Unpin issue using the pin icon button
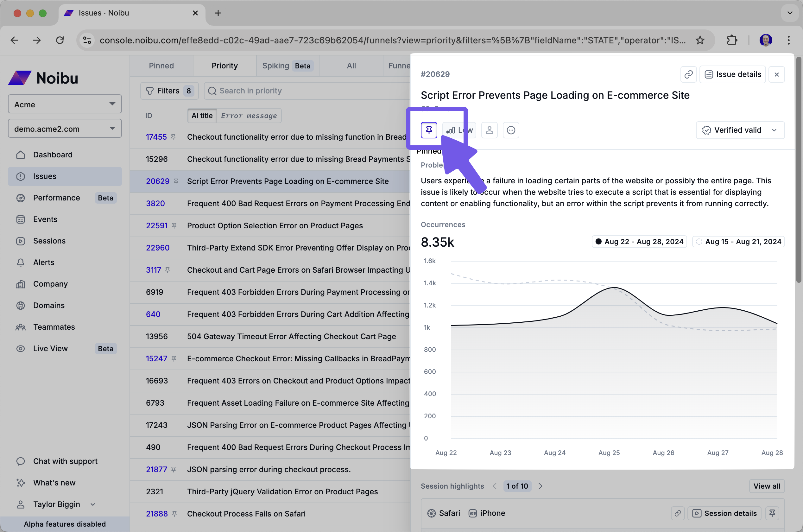This screenshot has height=532, width=803. click(x=429, y=130)
